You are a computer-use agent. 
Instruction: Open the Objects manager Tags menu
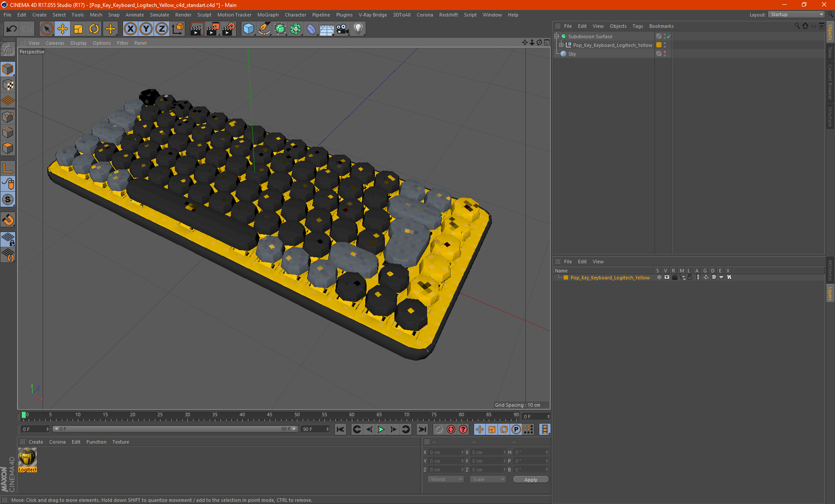point(638,26)
